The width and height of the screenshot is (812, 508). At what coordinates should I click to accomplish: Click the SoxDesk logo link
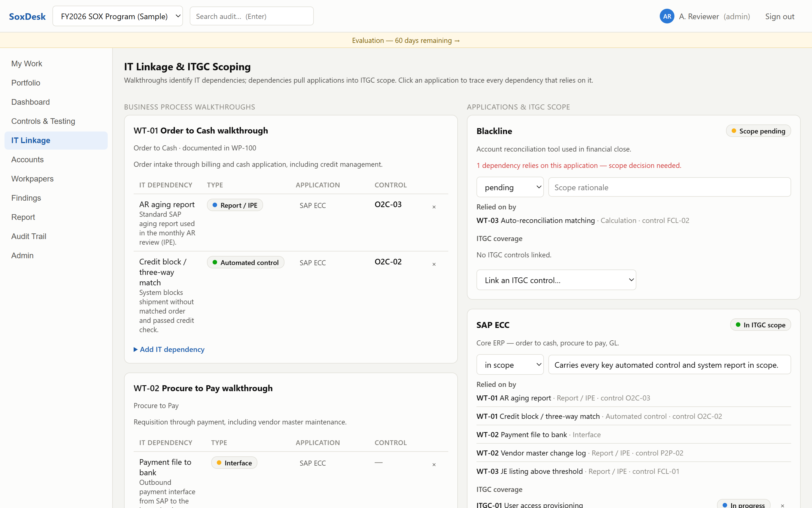(x=27, y=16)
